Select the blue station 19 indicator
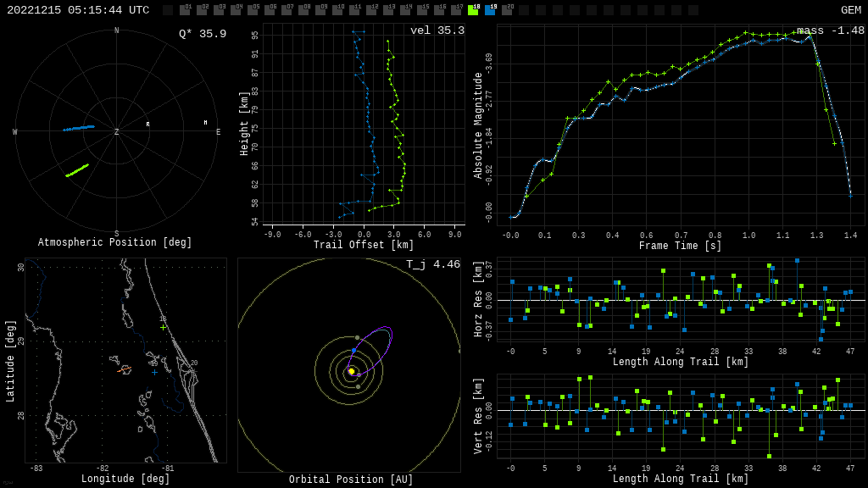 point(490,10)
